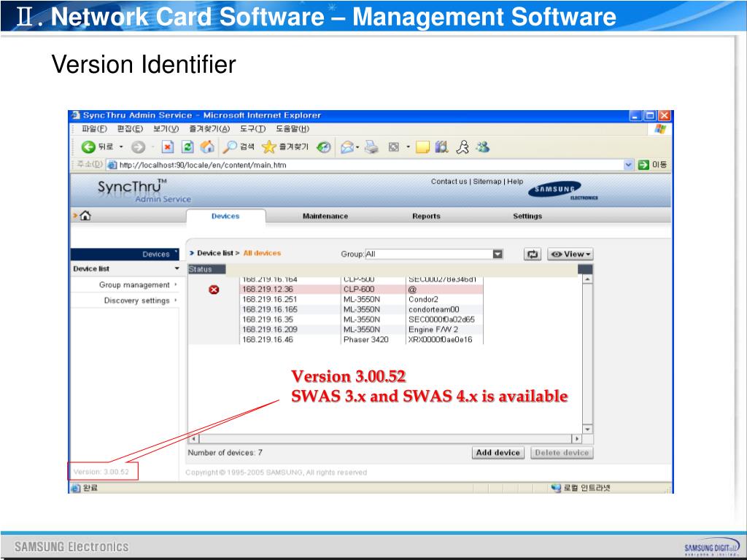The height and width of the screenshot is (560, 747).
Task: Click the IE Back arrow button
Action: click(88, 147)
